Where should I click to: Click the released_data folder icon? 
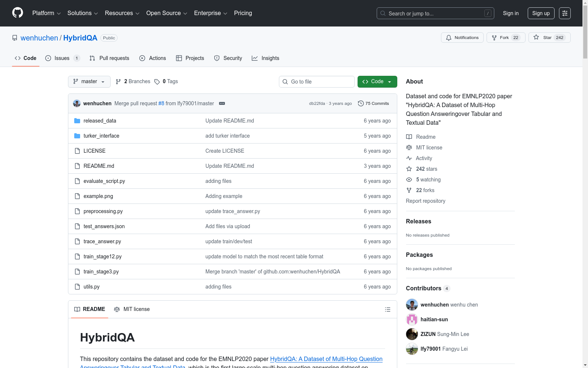77,121
